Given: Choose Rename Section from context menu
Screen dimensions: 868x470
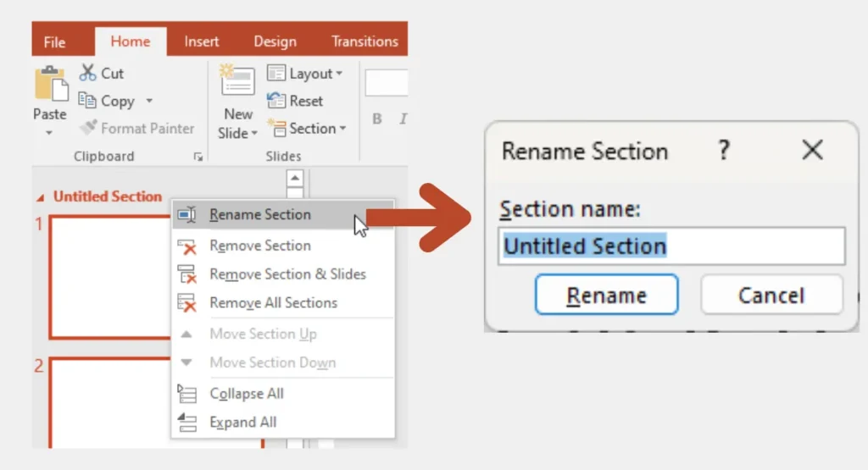Looking at the screenshot, I should (x=259, y=215).
